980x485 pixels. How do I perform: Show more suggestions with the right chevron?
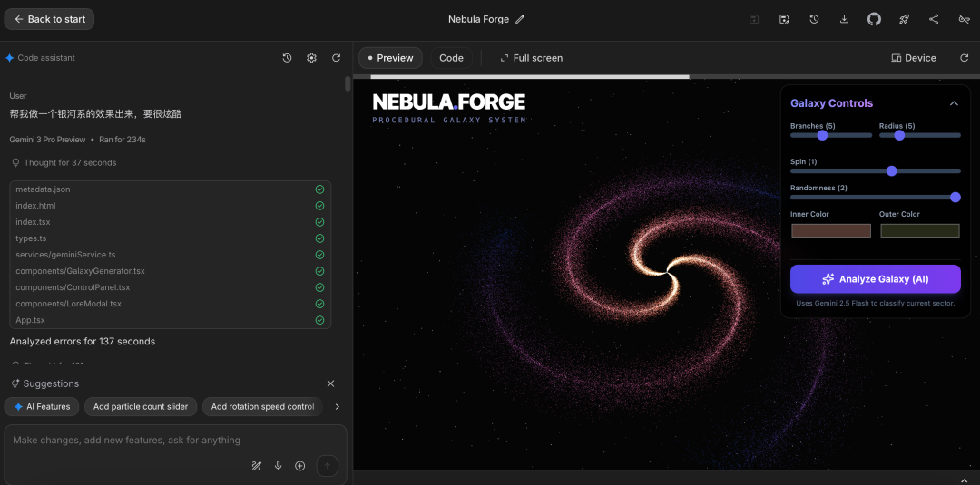(338, 407)
